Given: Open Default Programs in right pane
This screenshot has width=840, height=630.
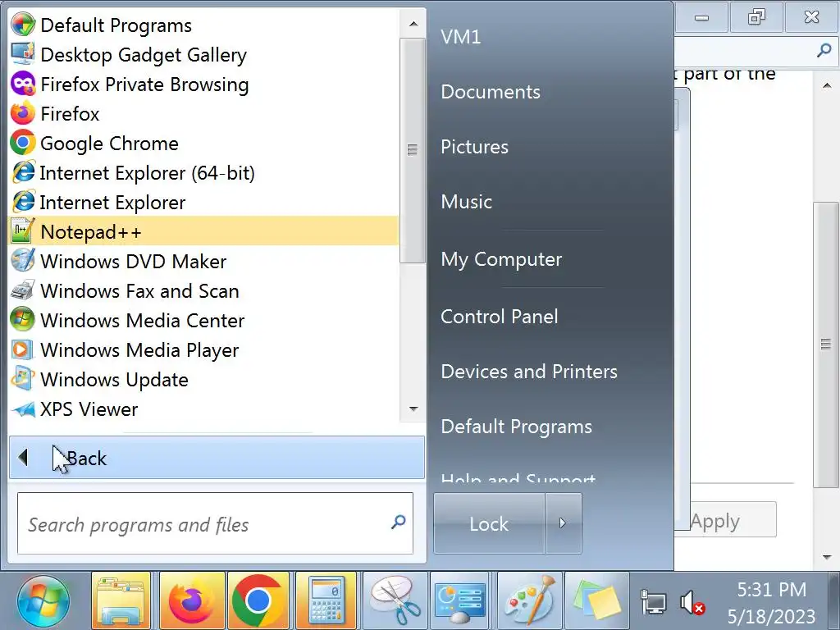Looking at the screenshot, I should tap(516, 427).
